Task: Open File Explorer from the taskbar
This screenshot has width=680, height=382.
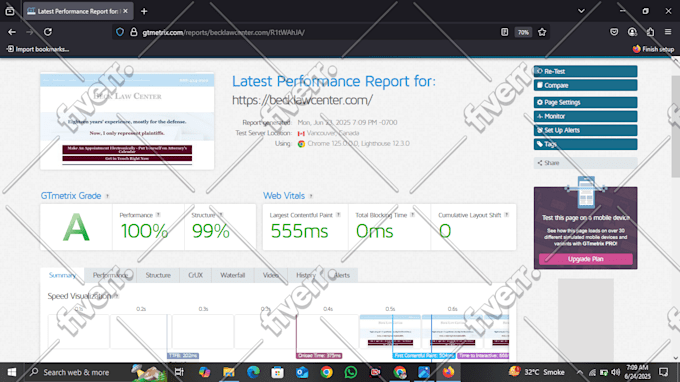Action: [x=229, y=372]
